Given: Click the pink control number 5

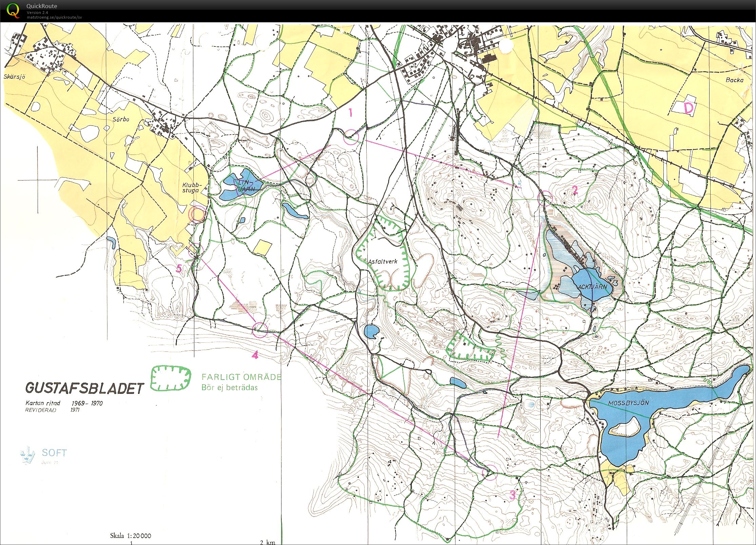Looking at the screenshot, I should (179, 269).
